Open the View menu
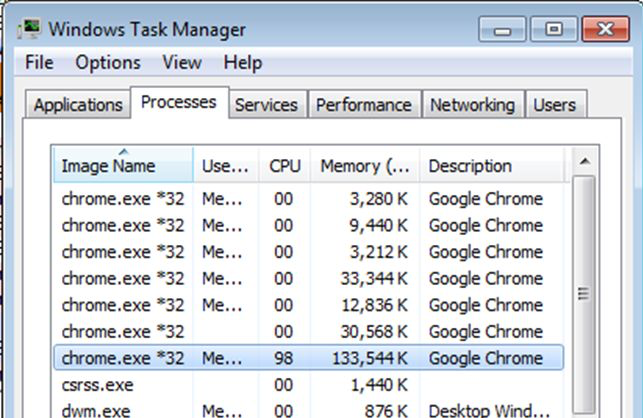 (182, 62)
